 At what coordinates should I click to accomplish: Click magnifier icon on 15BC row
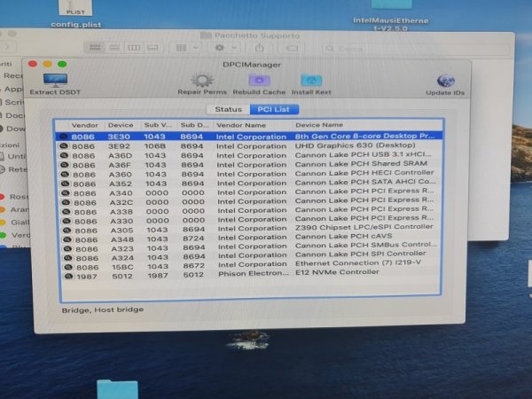68,267
